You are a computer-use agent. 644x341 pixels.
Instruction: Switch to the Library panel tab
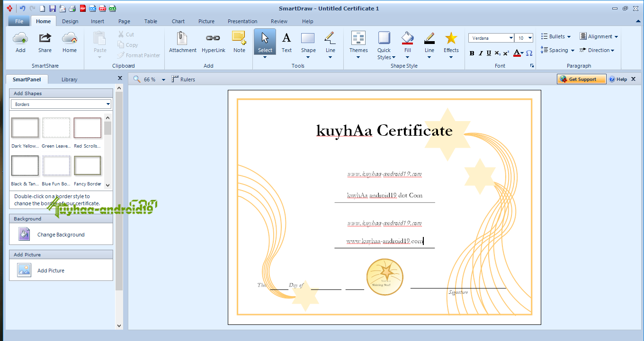click(69, 79)
